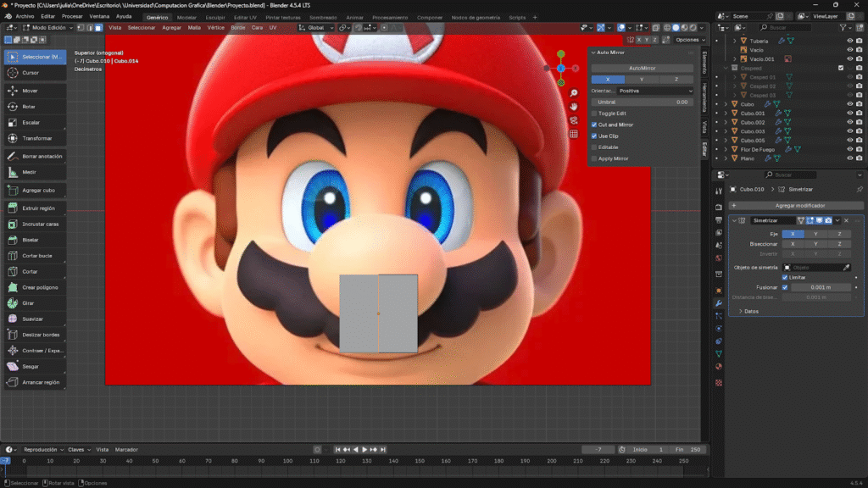Hide the Tubería object in outliner
The image size is (868, 488).
click(849, 41)
